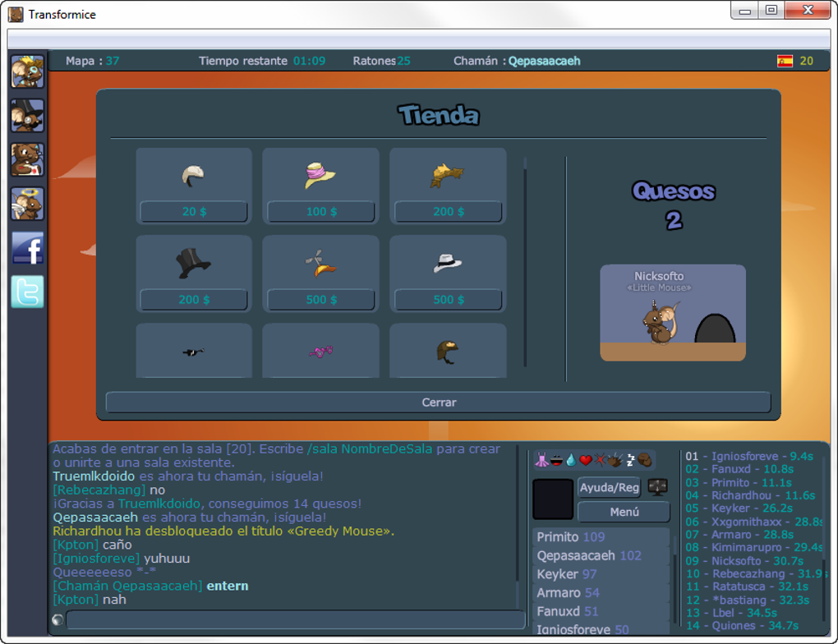The width and height of the screenshot is (838, 644).
Task: Use the clapping paws emote
Action: 615,460
